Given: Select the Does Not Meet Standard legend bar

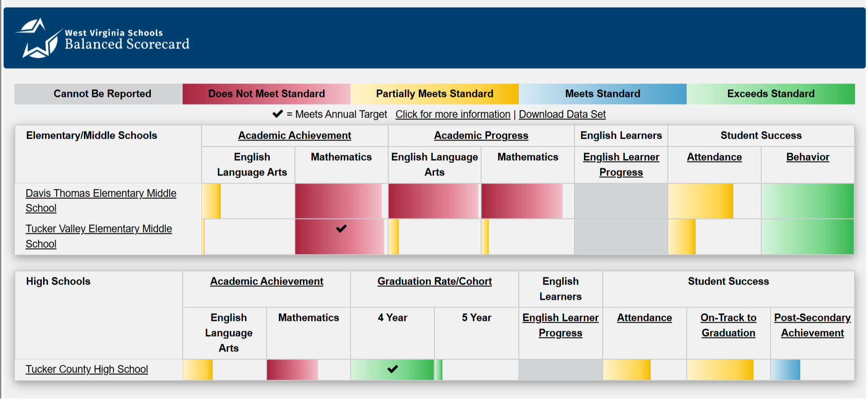Looking at the screenshot, I should (266, 94).
